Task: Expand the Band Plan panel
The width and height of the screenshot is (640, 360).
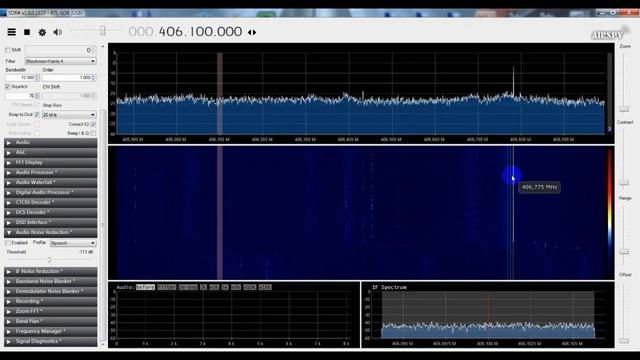Action: (x=51, y=321)
